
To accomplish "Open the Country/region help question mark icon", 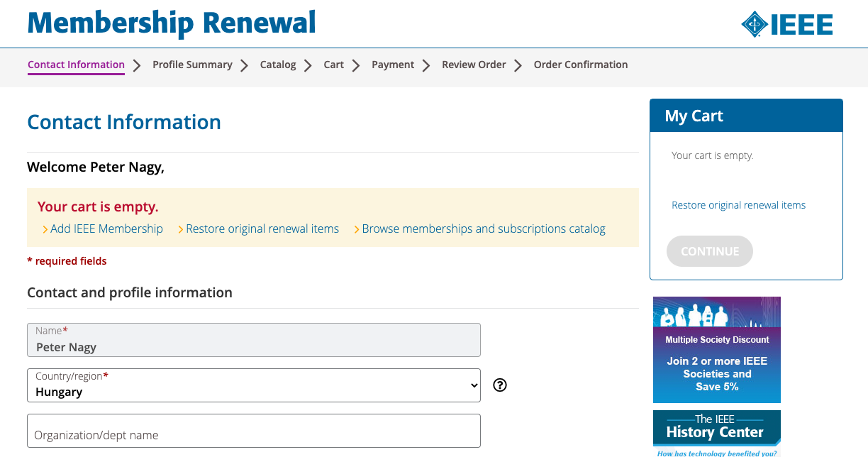I will click(x=500, y=385).
